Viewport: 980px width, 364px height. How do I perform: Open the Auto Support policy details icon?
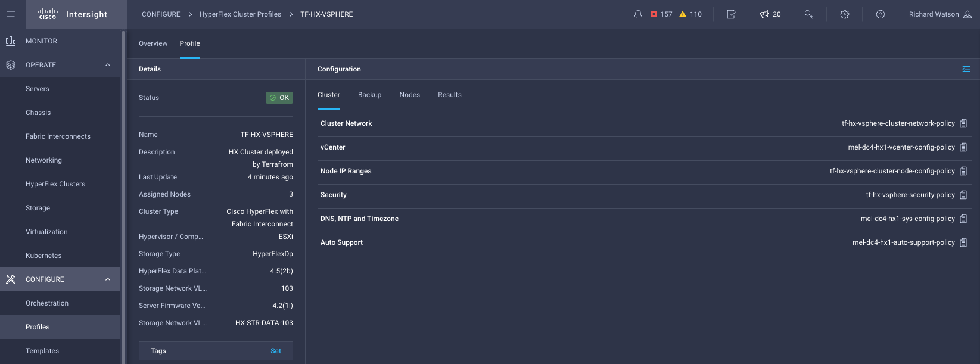click(963, 242)
